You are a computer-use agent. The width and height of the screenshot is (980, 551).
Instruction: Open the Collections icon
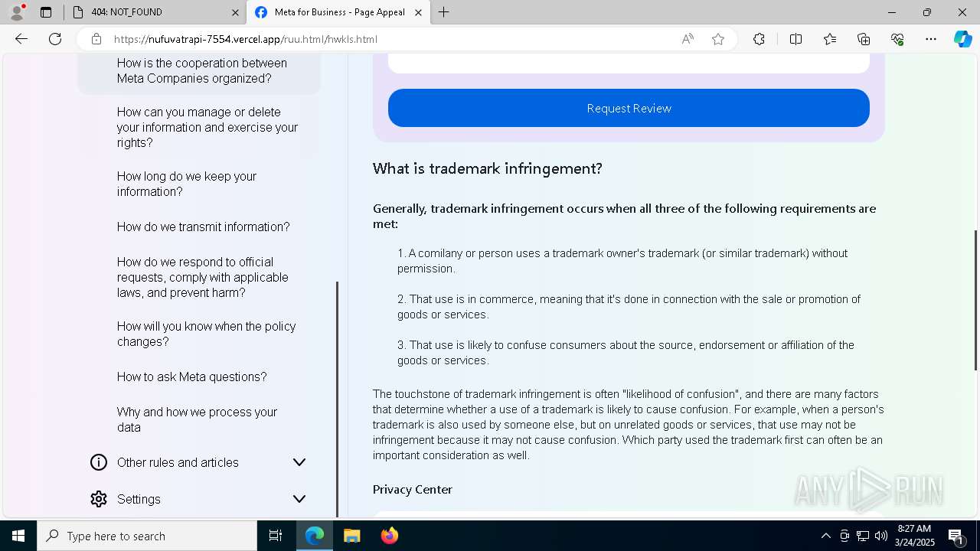[864, 39]
